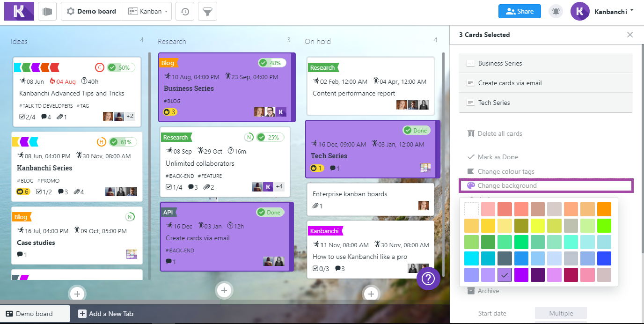Image resolution: width=644 pixels, height=324 pixels.
Task: Click the Kanbanchi logo icon
Action: coord(19,11)
